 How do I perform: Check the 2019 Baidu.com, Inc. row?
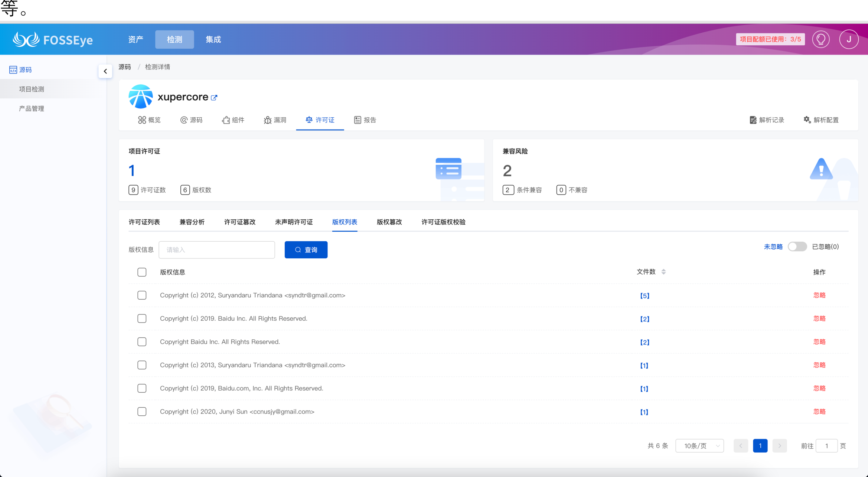[x=142, y=388]
